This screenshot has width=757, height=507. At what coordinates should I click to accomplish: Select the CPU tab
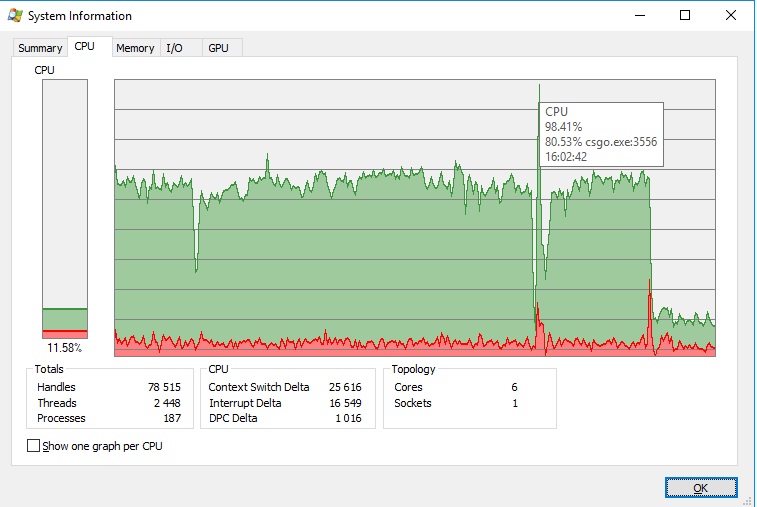click(x=85, y=47)
